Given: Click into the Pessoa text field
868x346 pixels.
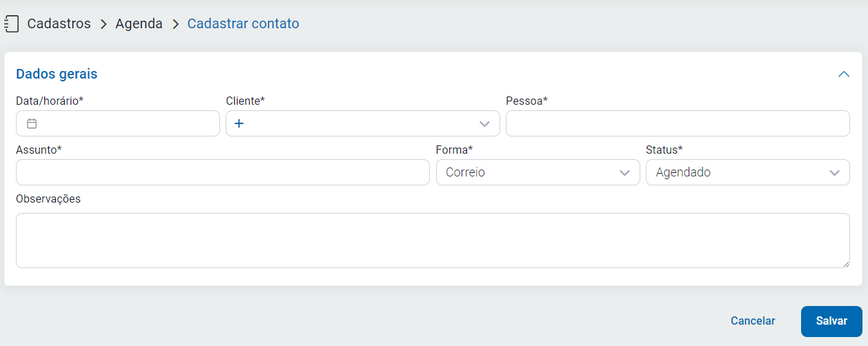Looking at the screenshot, I should tap(677, 124).
